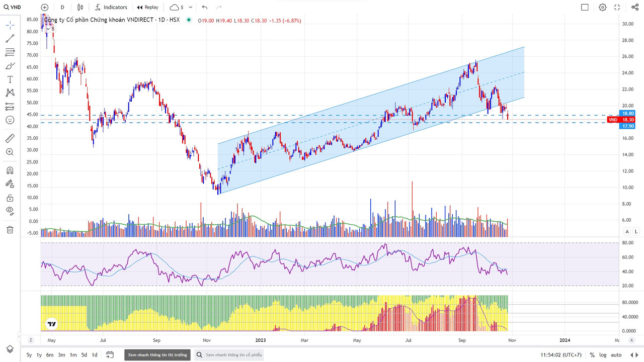This screenshot has height=362, width=644.
Task: Open prediction and measurement tools
Action: point(10,107)
